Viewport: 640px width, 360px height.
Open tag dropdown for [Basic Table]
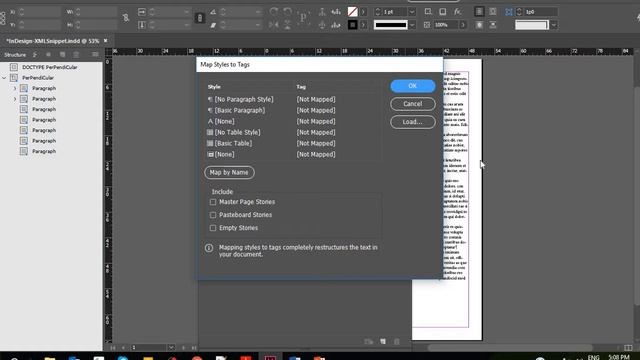point(316,143)
